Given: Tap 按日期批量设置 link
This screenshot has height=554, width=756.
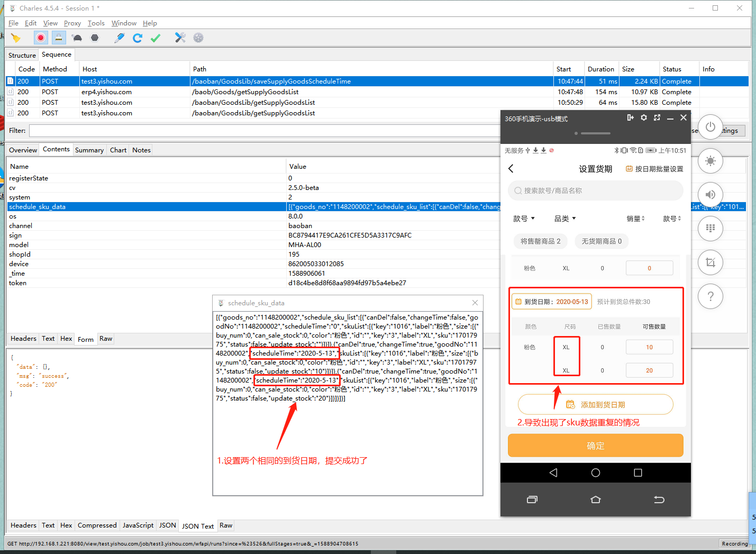Looking at the screenshot, I should pyautogui.click(x=655, y=169).
